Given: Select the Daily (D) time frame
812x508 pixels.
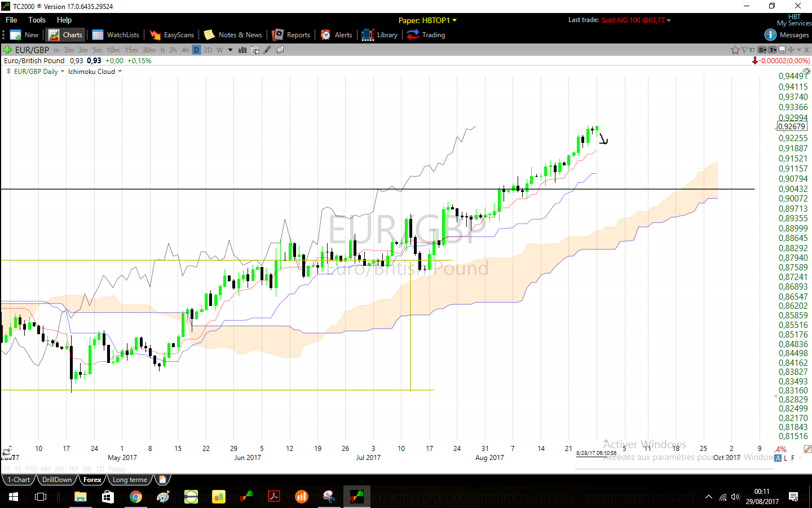Looking at the screenshot, I should coord(196,50).
